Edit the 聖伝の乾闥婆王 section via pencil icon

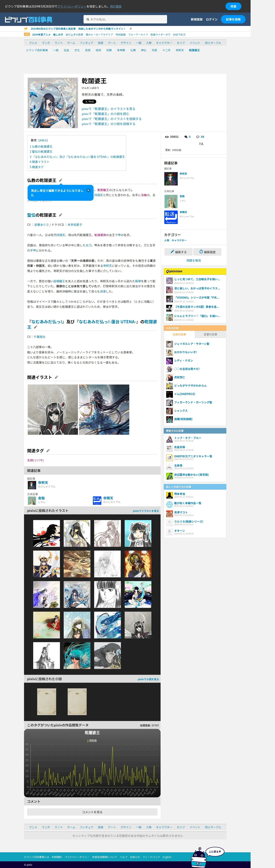(x=61, y=215)
